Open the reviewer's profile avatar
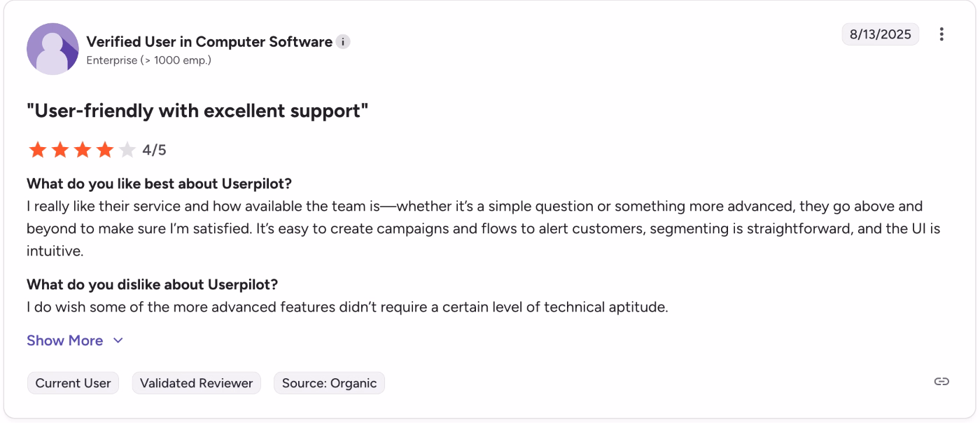980x423 pixels. [53, 49]
